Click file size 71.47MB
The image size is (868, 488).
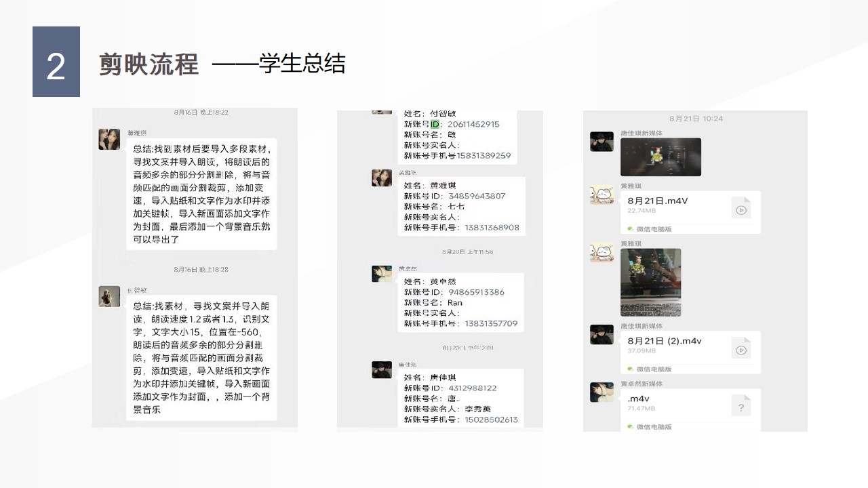tap(642, 409)
